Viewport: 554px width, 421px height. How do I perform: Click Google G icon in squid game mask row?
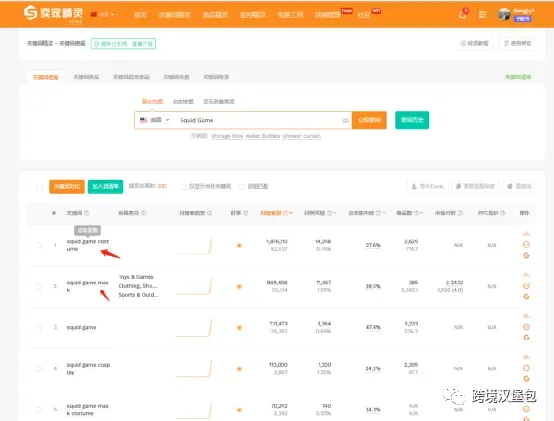526,296
